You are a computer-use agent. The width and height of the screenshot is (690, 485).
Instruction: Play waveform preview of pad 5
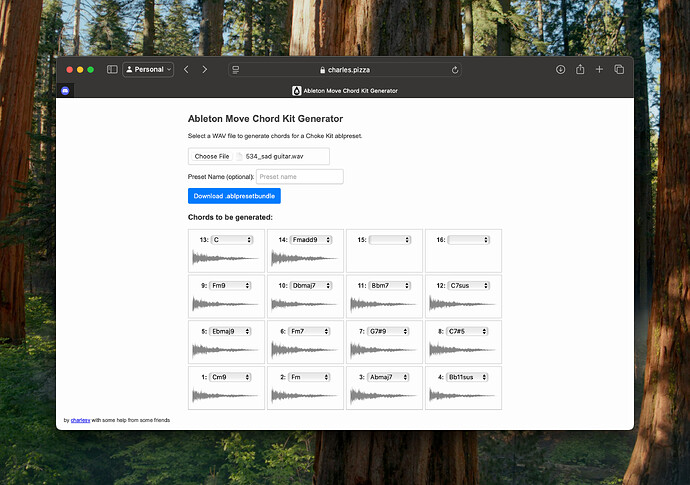pos(226,349)
